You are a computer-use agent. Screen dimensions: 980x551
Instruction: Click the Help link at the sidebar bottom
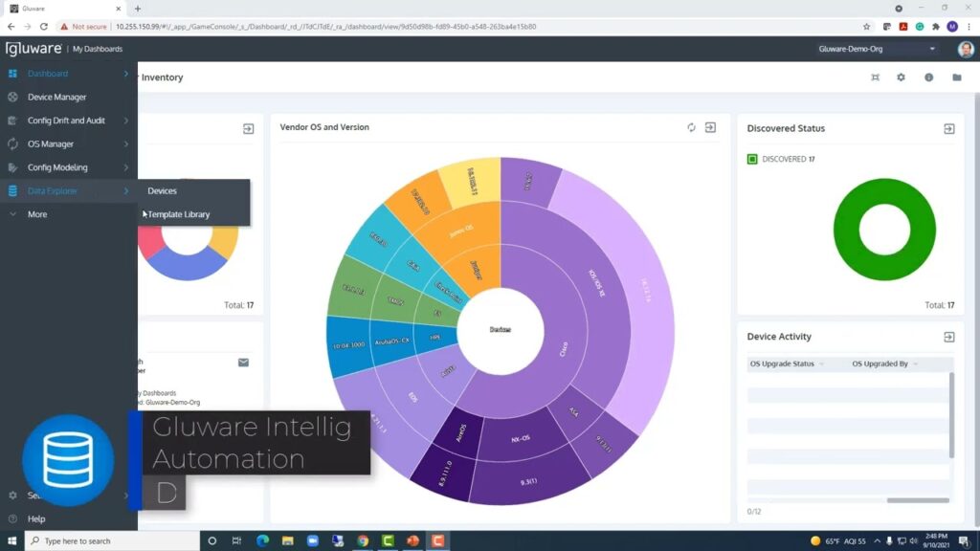(x=35, y=518)
